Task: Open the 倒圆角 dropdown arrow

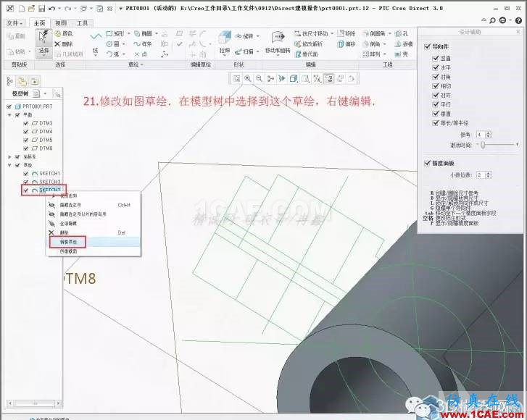Action: (390, 33)
